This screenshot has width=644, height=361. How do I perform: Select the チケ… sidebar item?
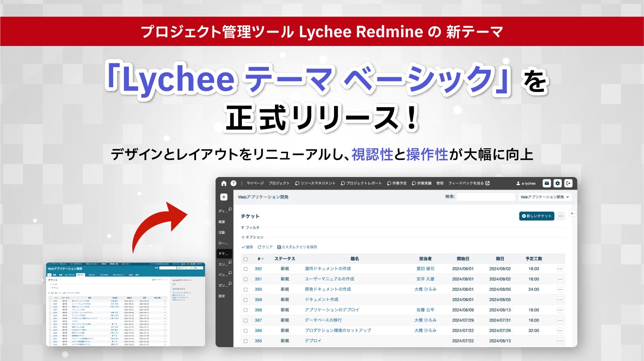[x=225, y=253]
